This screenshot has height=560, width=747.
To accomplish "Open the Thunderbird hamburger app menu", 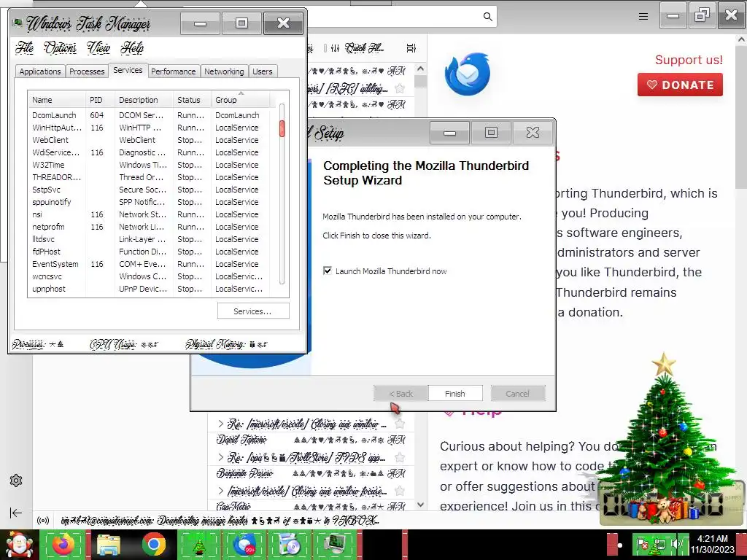I will [643, 17].
